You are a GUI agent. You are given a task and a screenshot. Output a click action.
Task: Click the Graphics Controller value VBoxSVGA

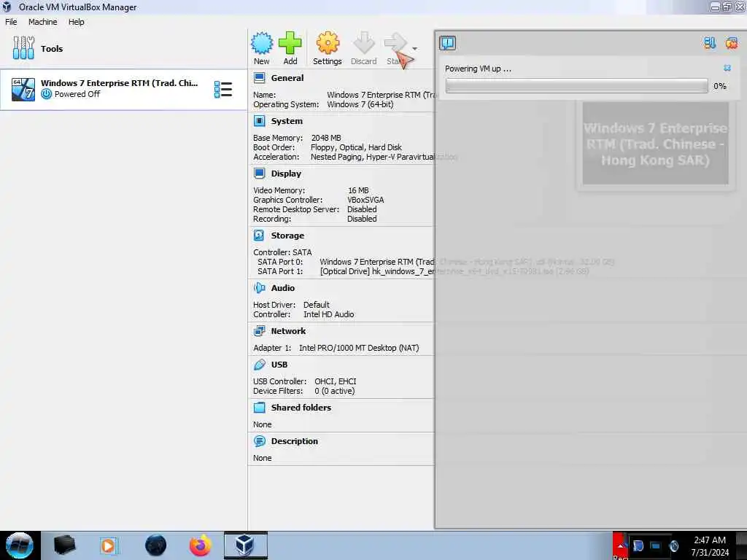click(365, 200)
